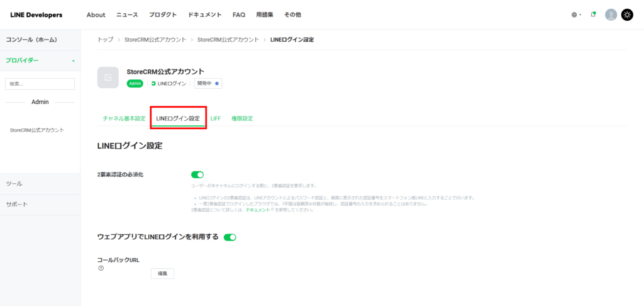Click the channel image placeholder icon
This screenshot has height=306, width=644.
(108, 77)
